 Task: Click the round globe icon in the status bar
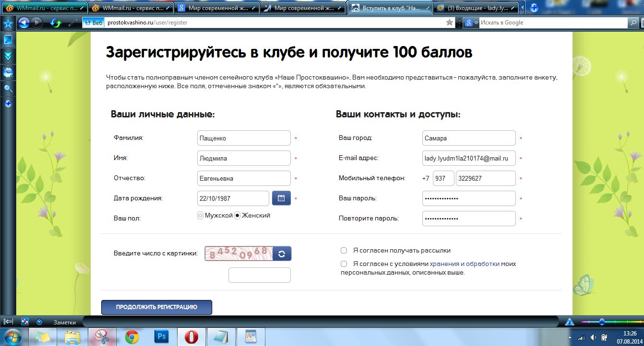point(39,322)
